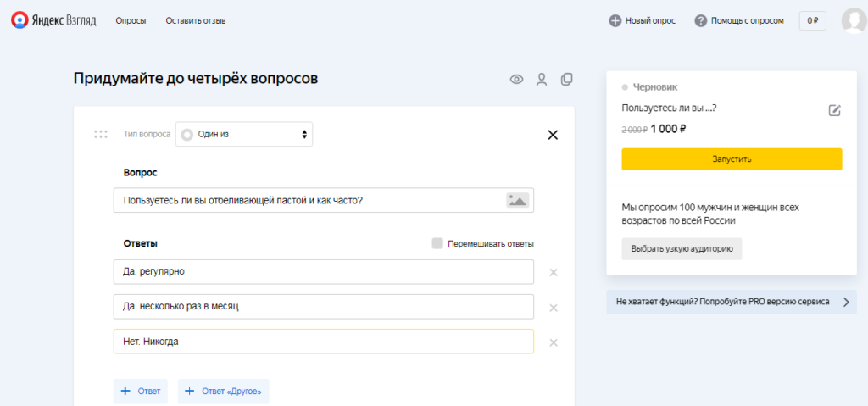Open survey preview with the eye icon
The width and height of the screenshot is (868, 406).
pos(516,80)
